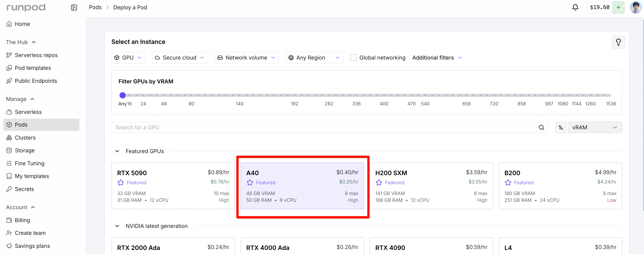Open the Network volume dropdown

pos(247,58)
